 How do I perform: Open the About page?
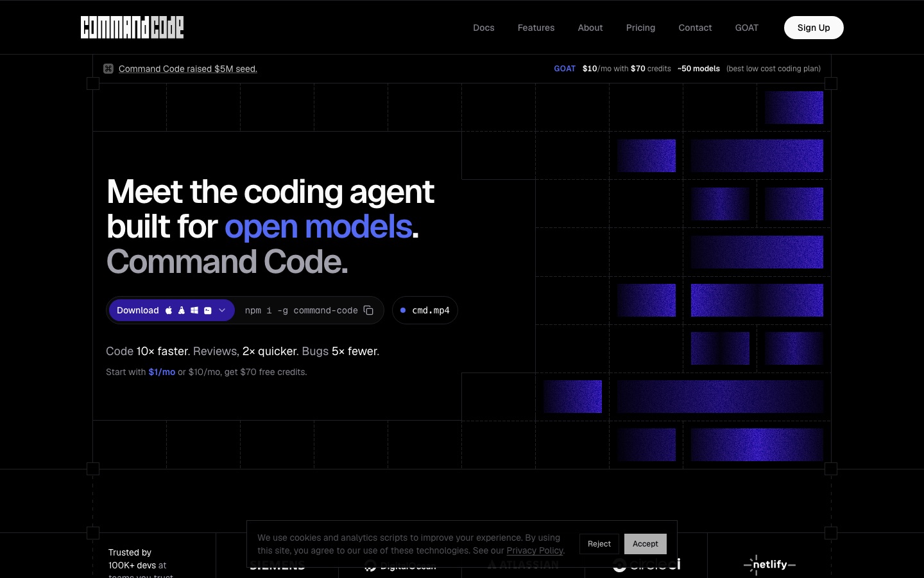coord(590,28)
